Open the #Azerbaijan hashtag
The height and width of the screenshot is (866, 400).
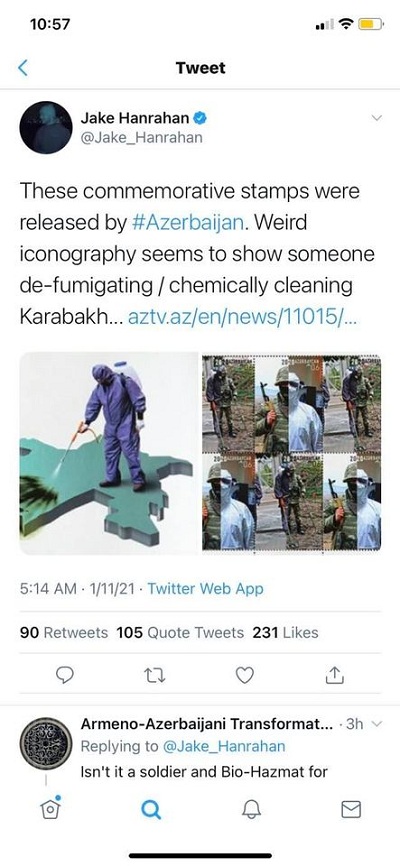click(x=188, y=223)
